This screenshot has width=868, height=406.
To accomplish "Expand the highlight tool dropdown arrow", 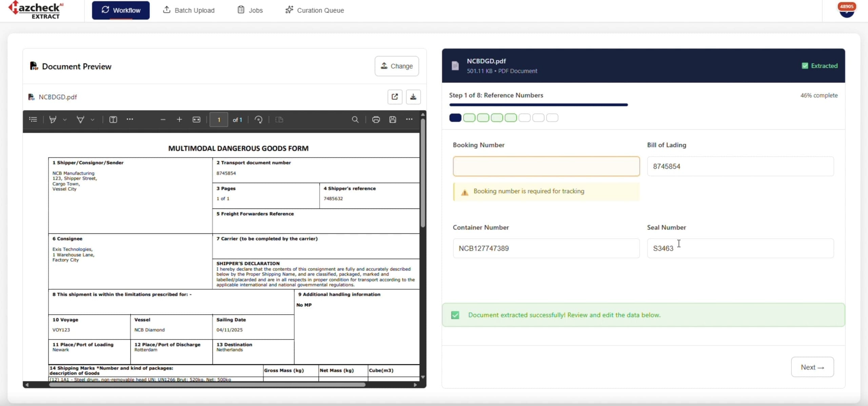I will 65,120.
